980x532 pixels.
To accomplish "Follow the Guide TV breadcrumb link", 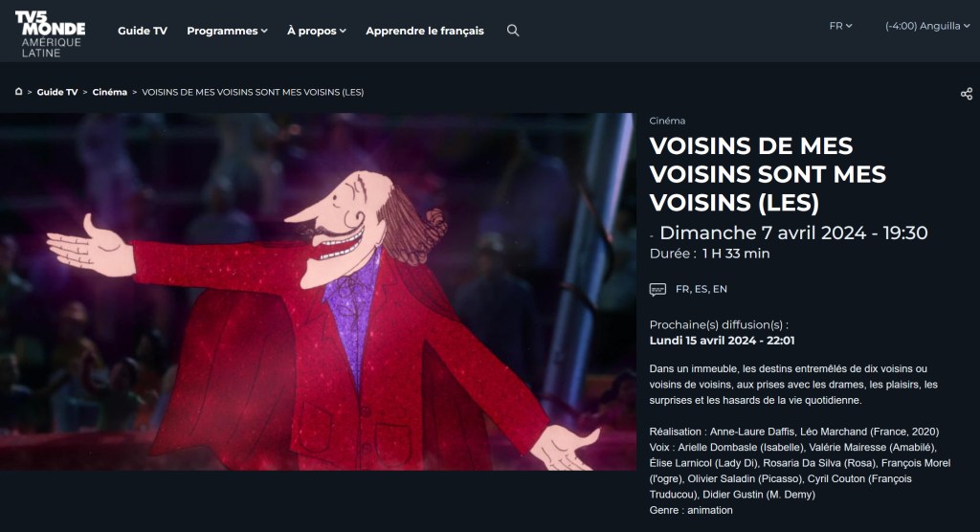I will (x=57, y=92).
